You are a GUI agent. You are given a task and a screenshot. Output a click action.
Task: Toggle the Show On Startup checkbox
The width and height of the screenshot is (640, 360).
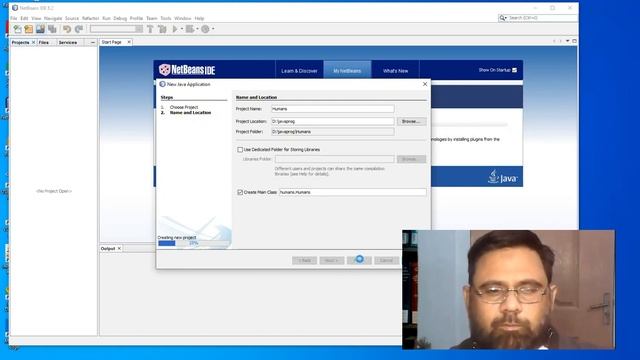coord(514,70)
